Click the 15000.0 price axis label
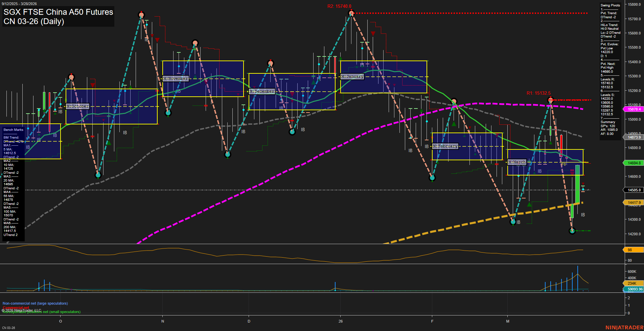644x331 pixels. coord(634,119)
